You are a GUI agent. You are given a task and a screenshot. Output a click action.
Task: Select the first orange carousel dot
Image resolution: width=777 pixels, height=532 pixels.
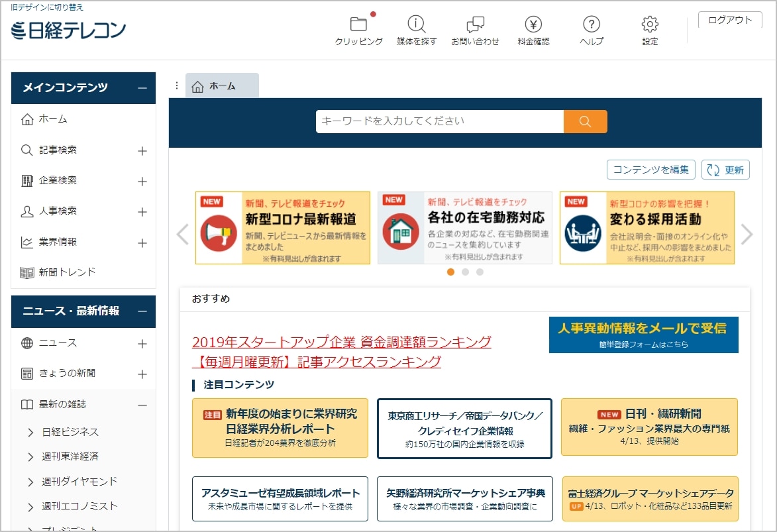click(x=450, y=272)
